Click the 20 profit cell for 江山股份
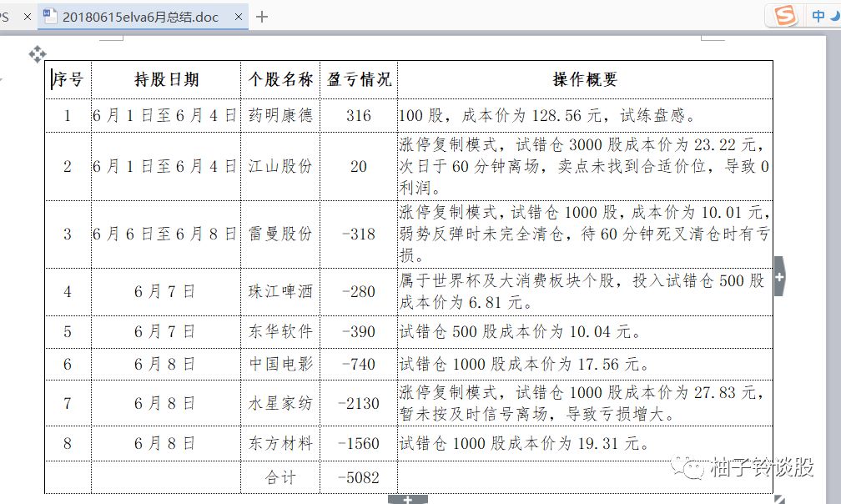This screenshot has height=504, width=841. point(359,166)
